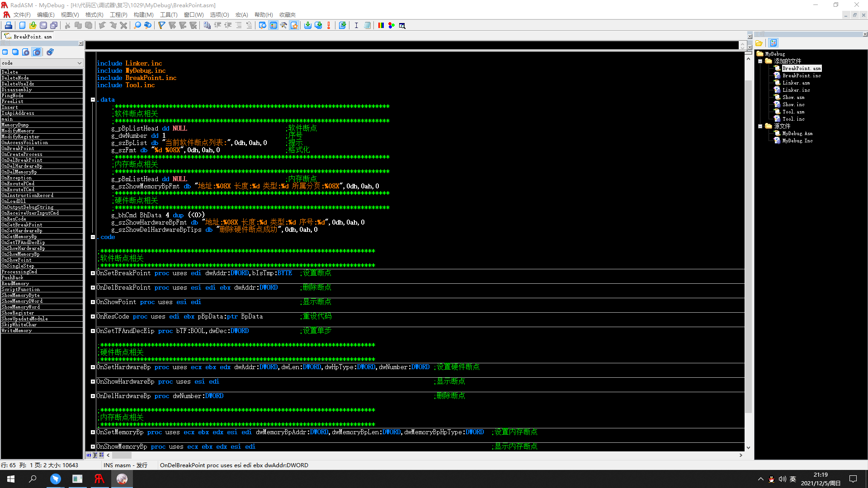Open the color bars palette icon
Screen dimensions: 868x488
coord(381,25)
